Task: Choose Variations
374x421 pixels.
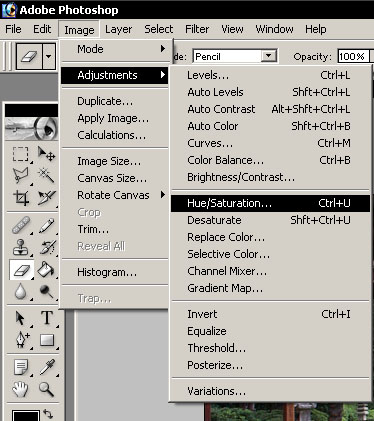Action: 270,391
